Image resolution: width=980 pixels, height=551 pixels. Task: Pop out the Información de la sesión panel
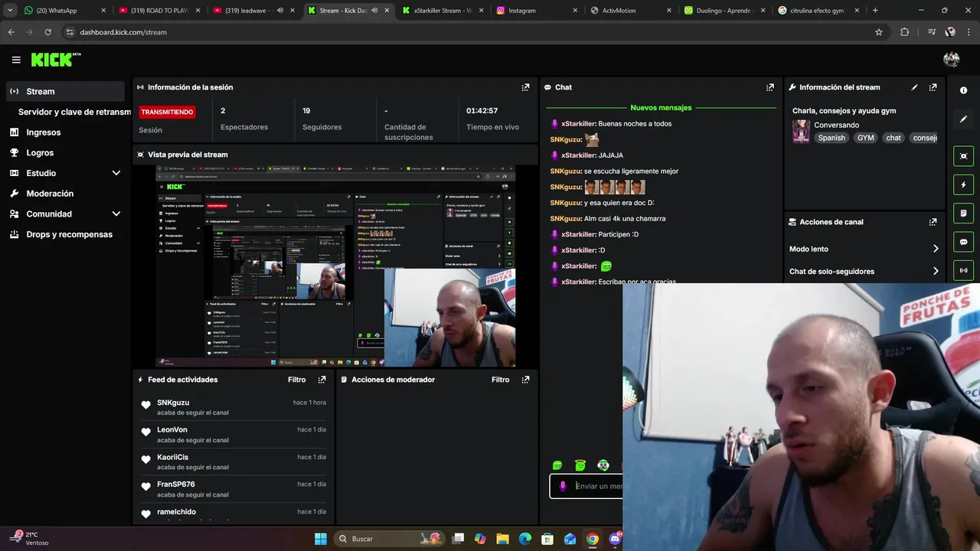(525, 87)
